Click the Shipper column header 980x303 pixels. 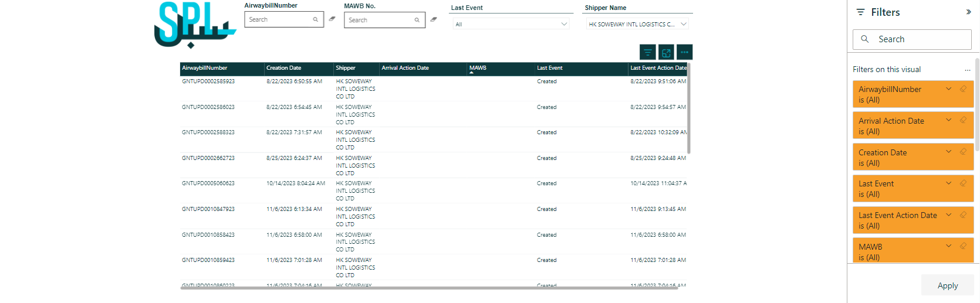(x=346, y=68)
